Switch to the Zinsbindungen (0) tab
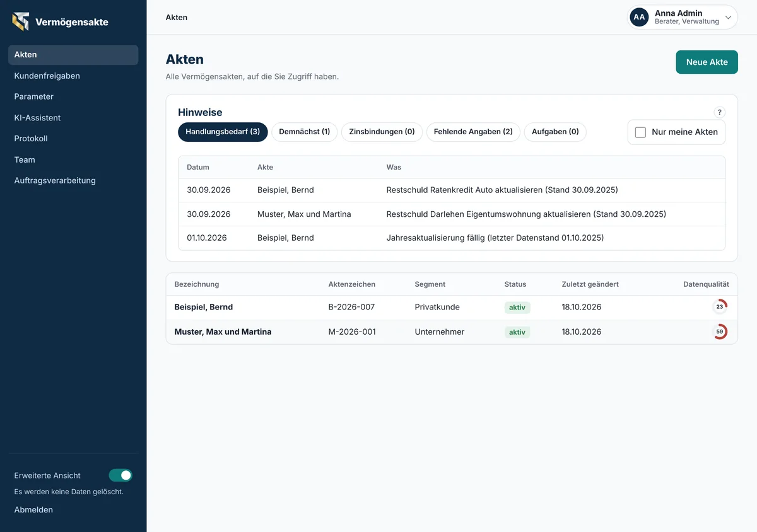 click(382, 132)
